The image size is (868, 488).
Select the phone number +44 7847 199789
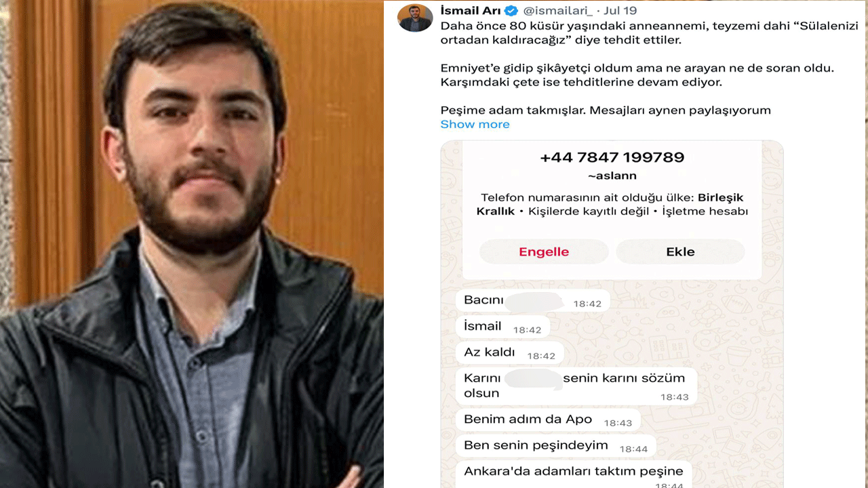pyautogui.click(x=612, y=157)
